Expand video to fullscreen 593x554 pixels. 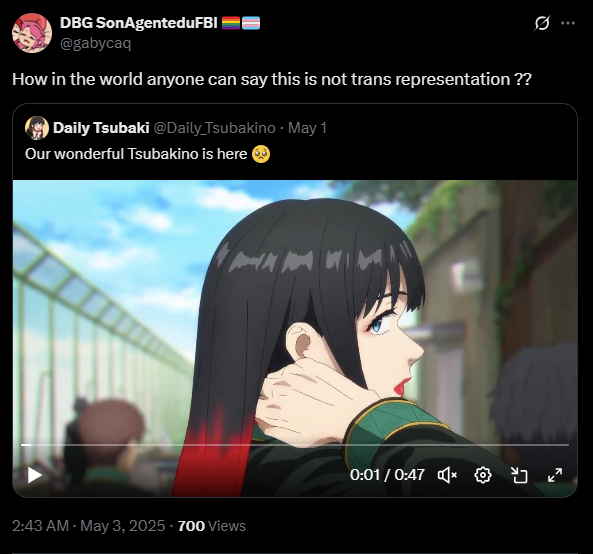tap(555, 475)
